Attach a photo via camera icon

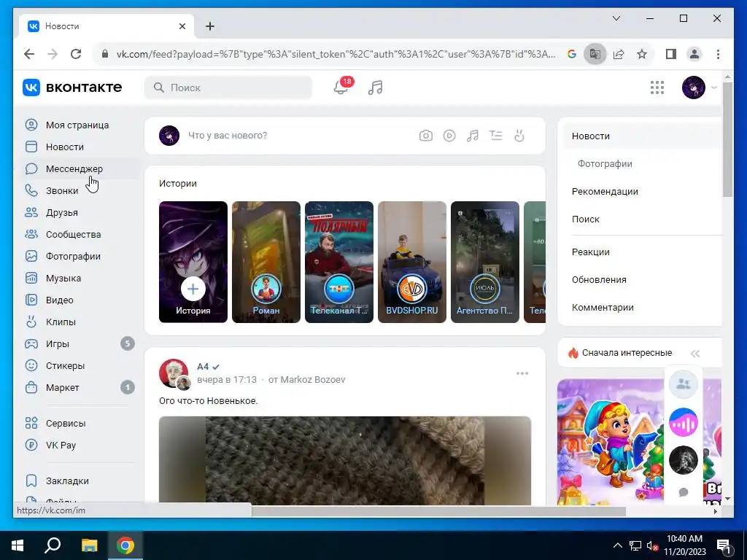coord(426,136)
